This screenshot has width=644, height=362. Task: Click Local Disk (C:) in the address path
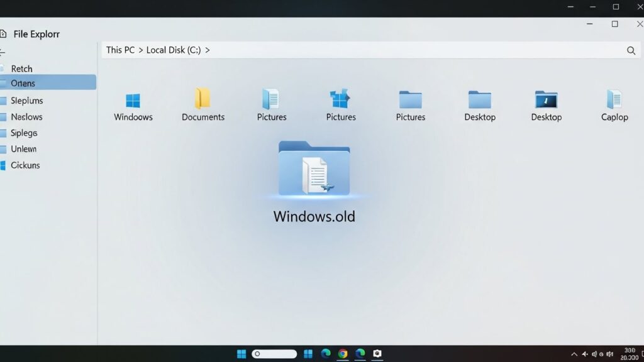(174, 50)
